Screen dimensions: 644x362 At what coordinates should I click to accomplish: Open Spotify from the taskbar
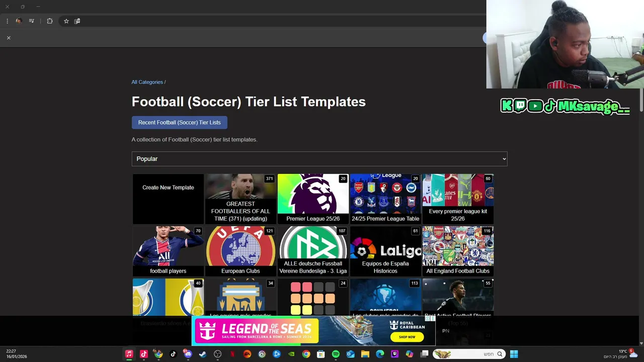coord(336,354)
